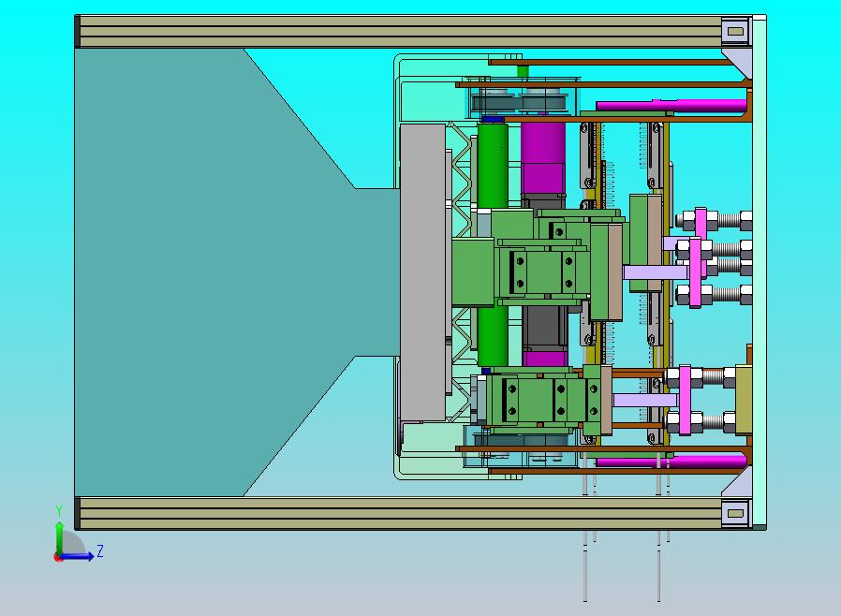
Task: Select the large teal funnel-shaped body
Action: pyautogui.click(x=214, y=272)
